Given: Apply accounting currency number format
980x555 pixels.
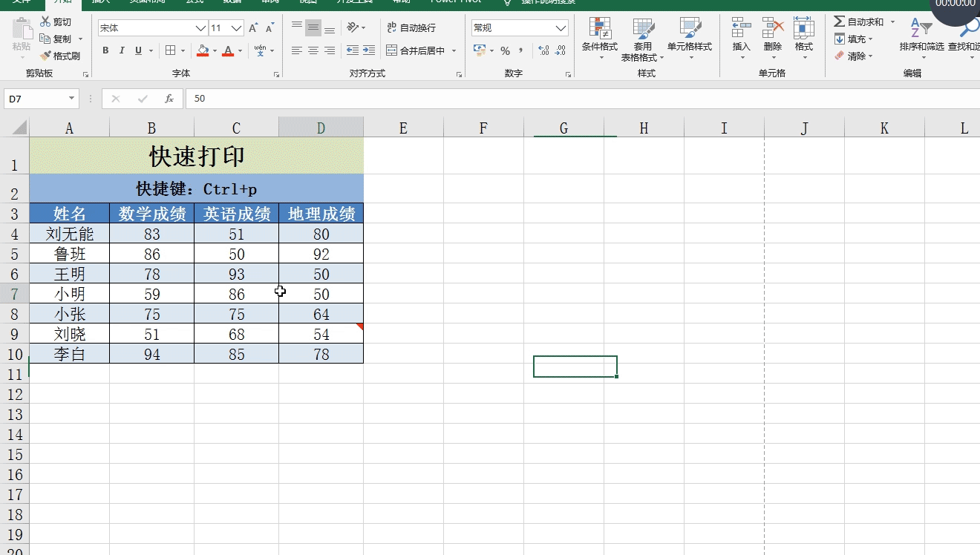Looking at the screenshot, I should tap(480, 50).
